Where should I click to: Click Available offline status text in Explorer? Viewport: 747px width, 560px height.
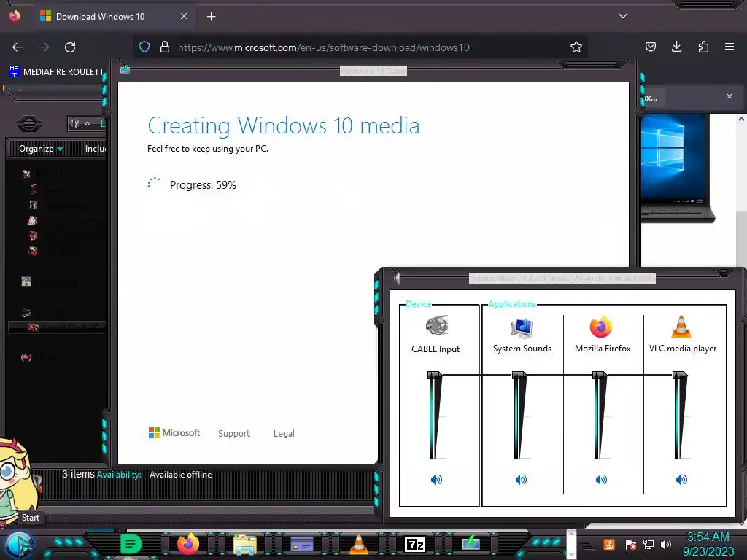(181, 475)
